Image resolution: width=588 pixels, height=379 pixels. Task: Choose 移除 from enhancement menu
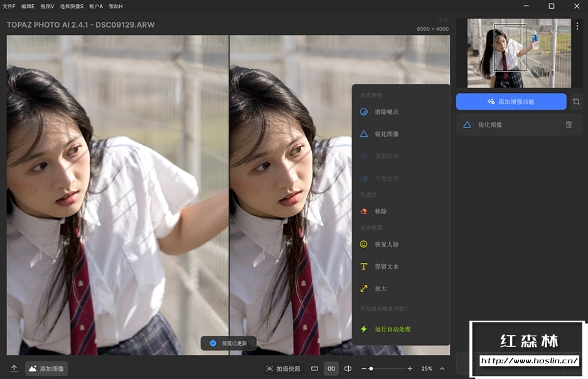(401, 211)
